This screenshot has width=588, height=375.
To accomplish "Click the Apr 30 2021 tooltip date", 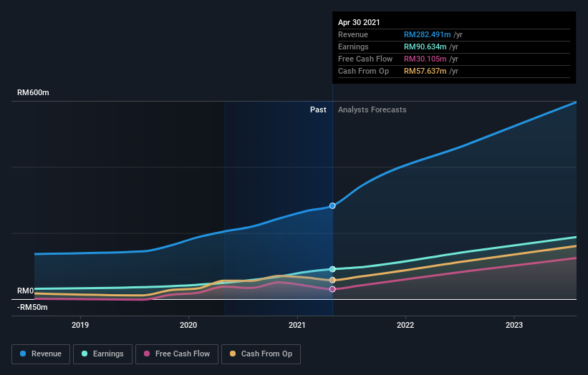I will 359,22.
